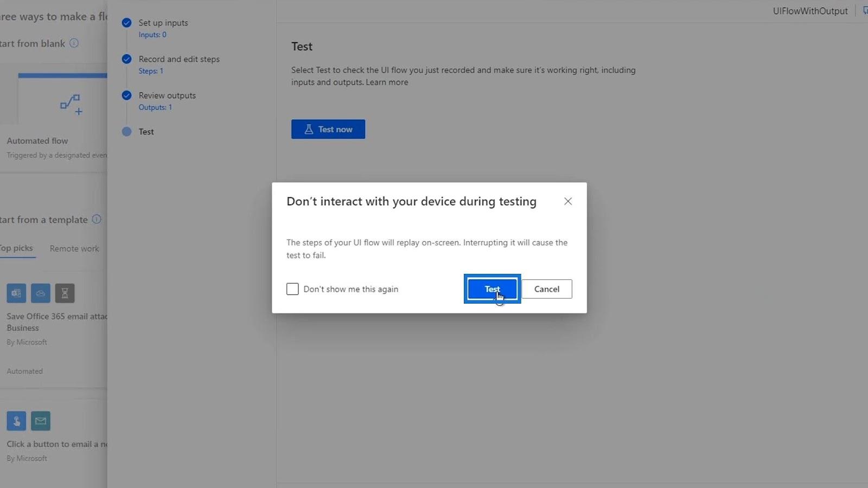Open the Click a button to email template
Image resolution: width=868 pixels, height=488 pixels.
[x=57, y=444]
